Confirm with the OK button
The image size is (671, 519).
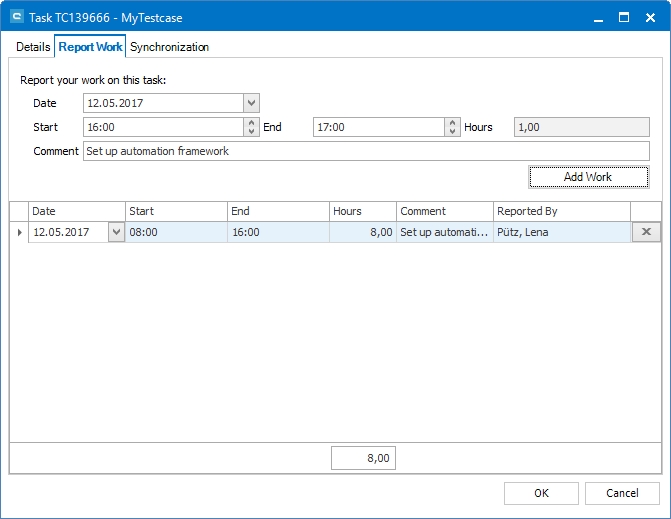click(x=541, y=493)
